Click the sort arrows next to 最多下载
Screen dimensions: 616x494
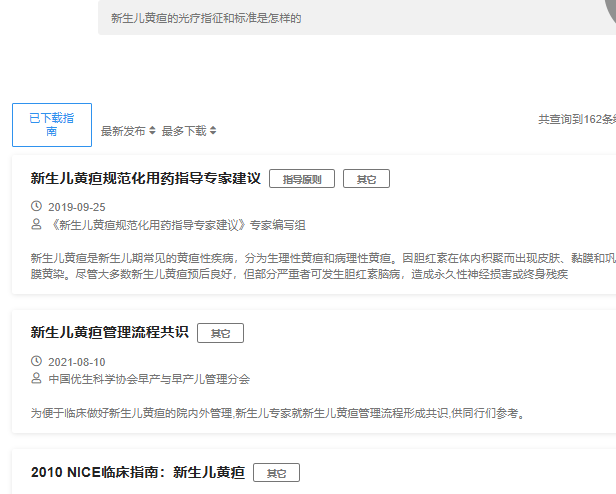213,131
